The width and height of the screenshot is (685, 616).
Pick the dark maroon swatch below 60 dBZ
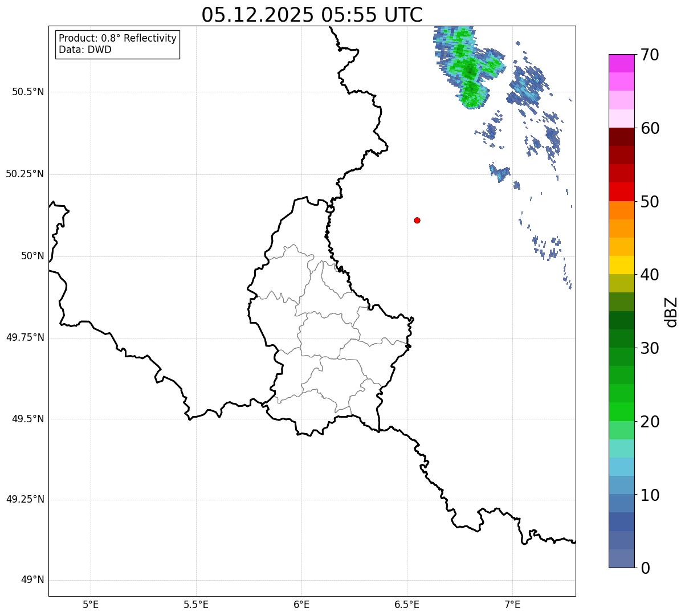622,137
